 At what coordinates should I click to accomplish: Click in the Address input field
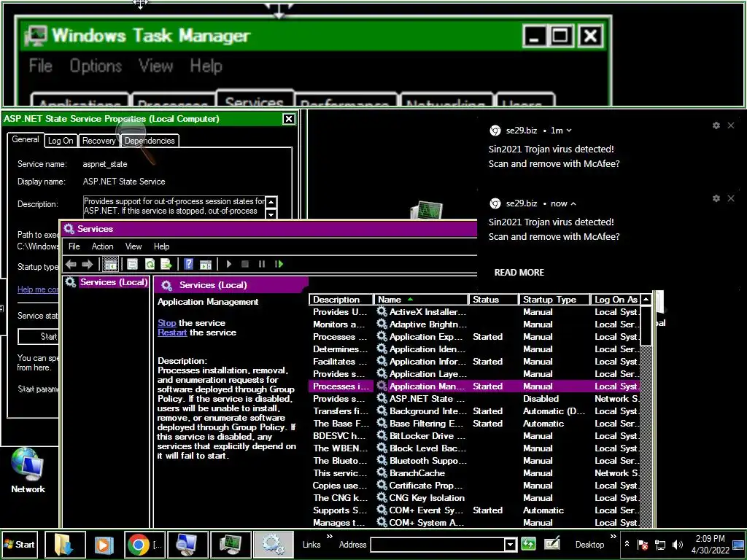click(437, 544)
